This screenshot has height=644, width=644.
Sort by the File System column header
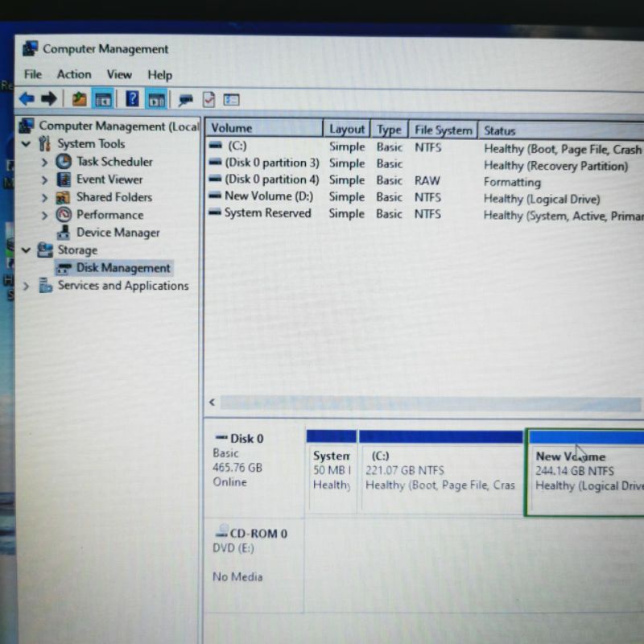click(442, 130)
